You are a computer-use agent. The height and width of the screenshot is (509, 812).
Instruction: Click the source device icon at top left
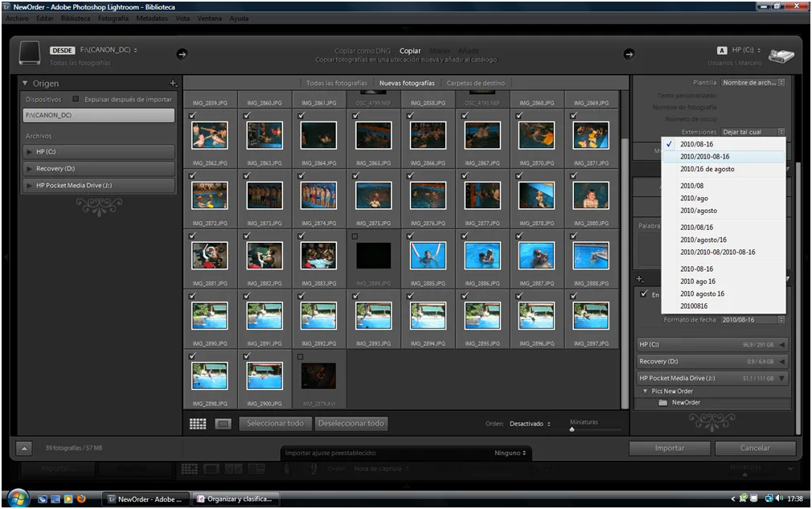pyautogui.click(x=30, y=53)
